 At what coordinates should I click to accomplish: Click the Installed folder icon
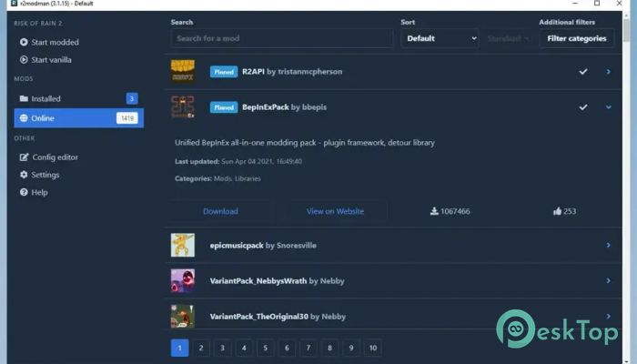[24, 98]
